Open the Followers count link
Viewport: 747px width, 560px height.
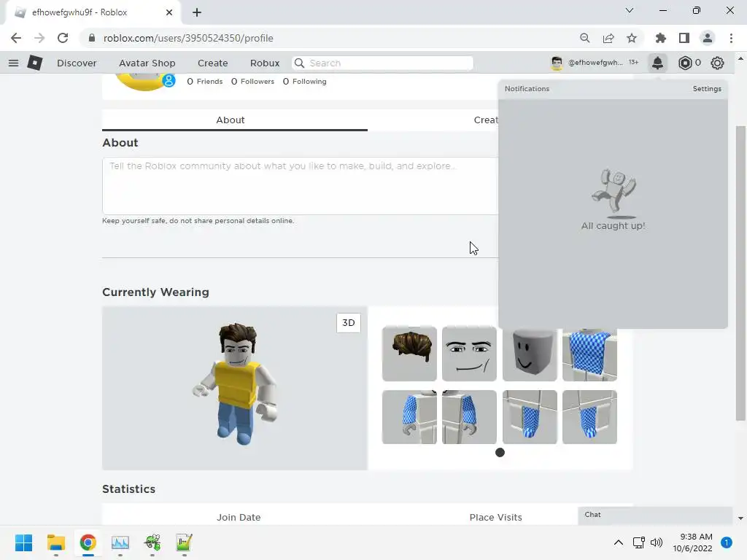[253, 82]
